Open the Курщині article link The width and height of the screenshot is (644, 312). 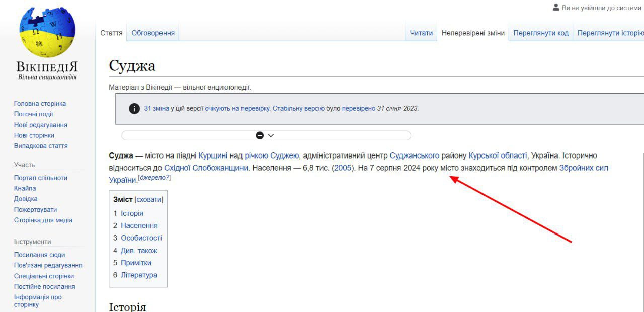click(x=213, y=155)
